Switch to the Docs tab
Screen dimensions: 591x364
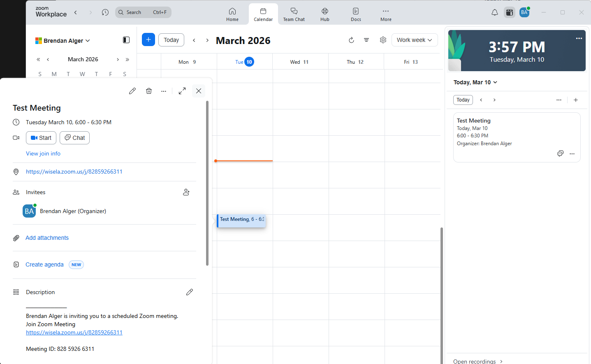355,14
